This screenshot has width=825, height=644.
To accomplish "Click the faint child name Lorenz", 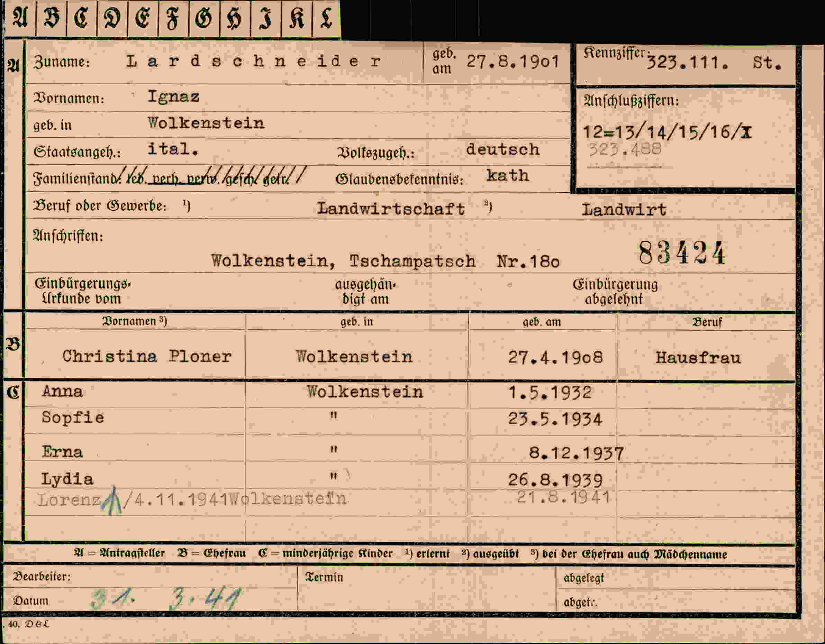I will pos(69,500).
